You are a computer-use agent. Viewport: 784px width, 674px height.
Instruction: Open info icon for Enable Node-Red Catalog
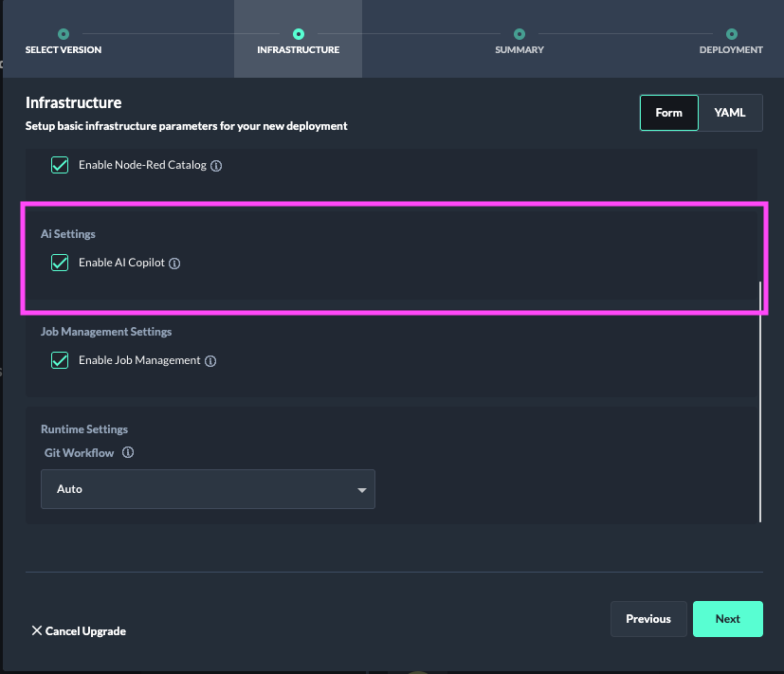pos(216,166)
